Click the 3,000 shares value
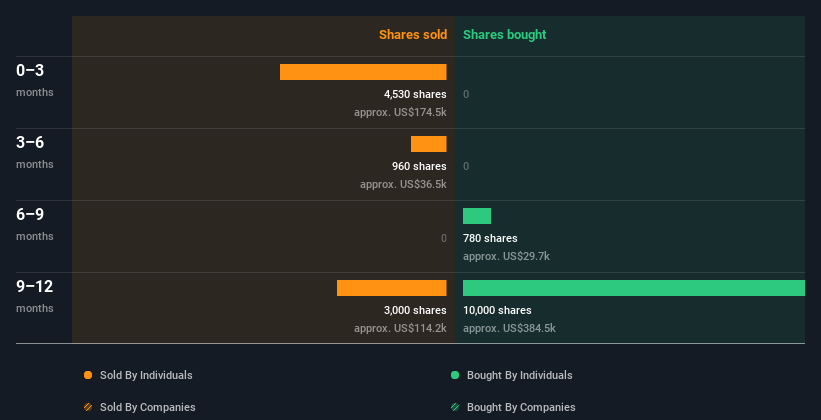The width and height of the screenshot is (821, 420). [x=415, y=310]
